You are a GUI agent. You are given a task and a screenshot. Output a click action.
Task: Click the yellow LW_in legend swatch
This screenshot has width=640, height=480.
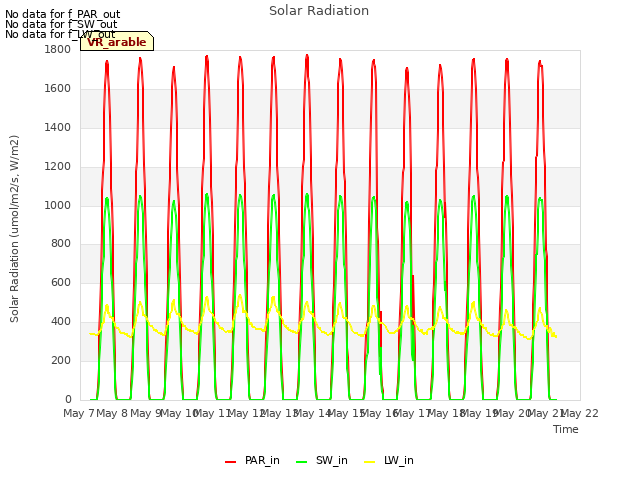point(369,462)
